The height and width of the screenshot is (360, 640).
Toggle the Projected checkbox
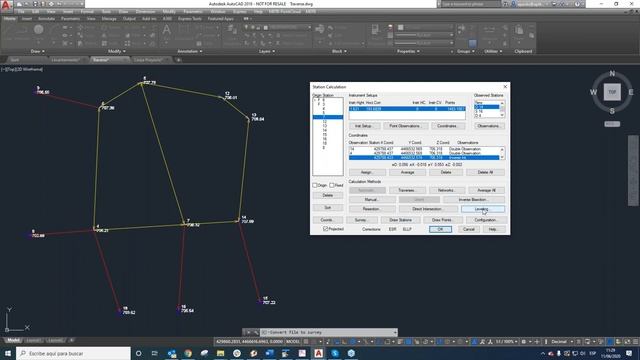pyautogui.click(x=325, y=229)
